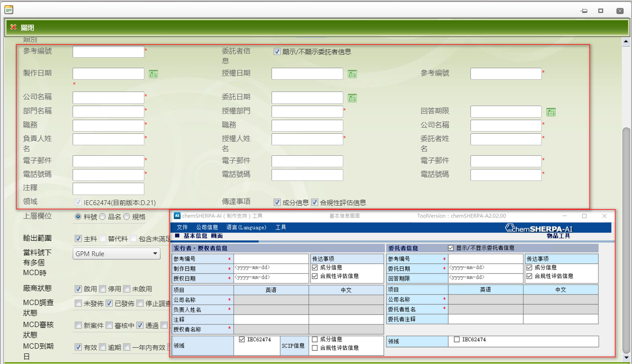The image size is (632, 364).
Task: Open calendar picker for 委託日期
Action: click(x=352, y=98)
